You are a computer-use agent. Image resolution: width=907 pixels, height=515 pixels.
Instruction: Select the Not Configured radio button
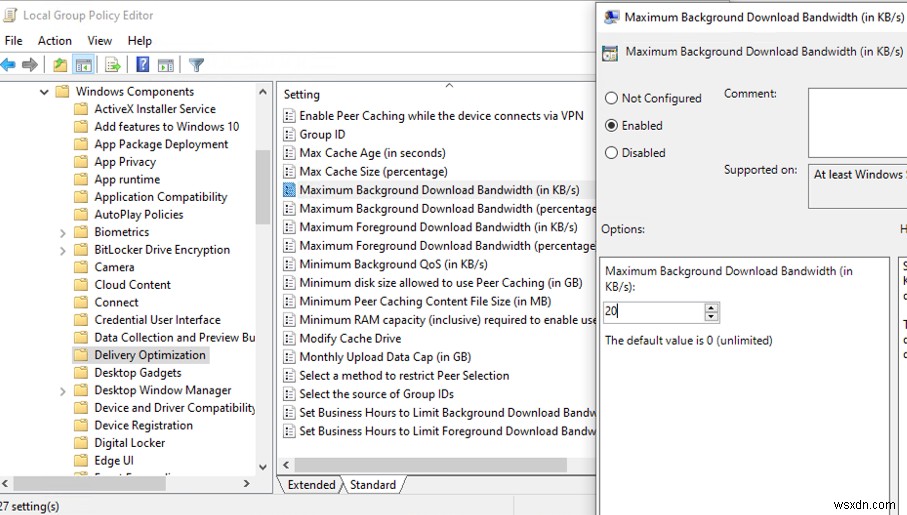point(611,98)
